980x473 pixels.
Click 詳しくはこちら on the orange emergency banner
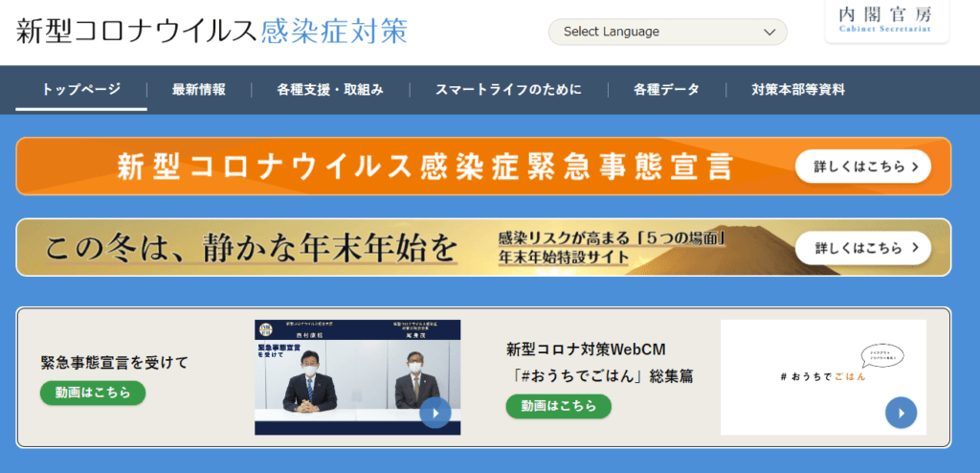(862, 167)
